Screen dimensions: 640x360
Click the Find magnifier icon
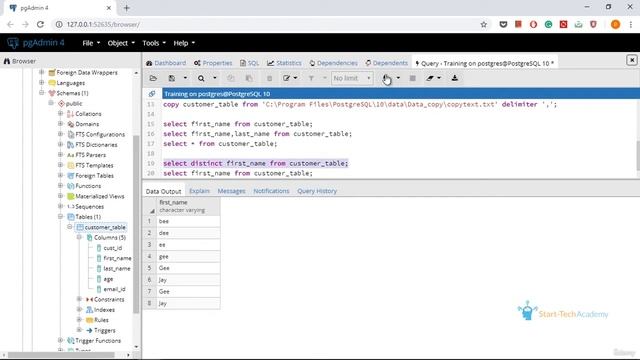coord(201,78)
